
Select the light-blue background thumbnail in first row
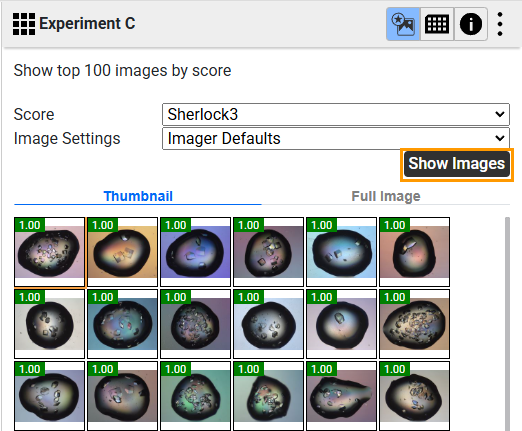(341, 252)
